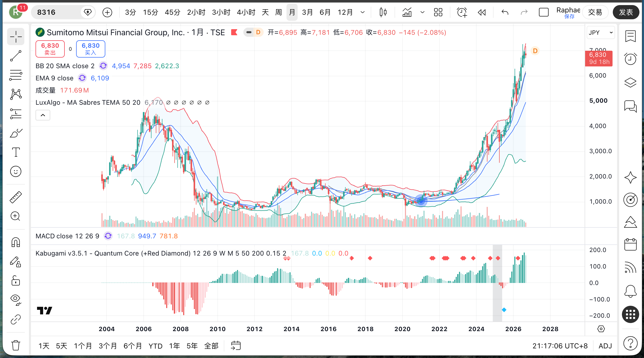Open the watchlist panel icon
This screenshot has height=358, width=644.
point(630,37)
